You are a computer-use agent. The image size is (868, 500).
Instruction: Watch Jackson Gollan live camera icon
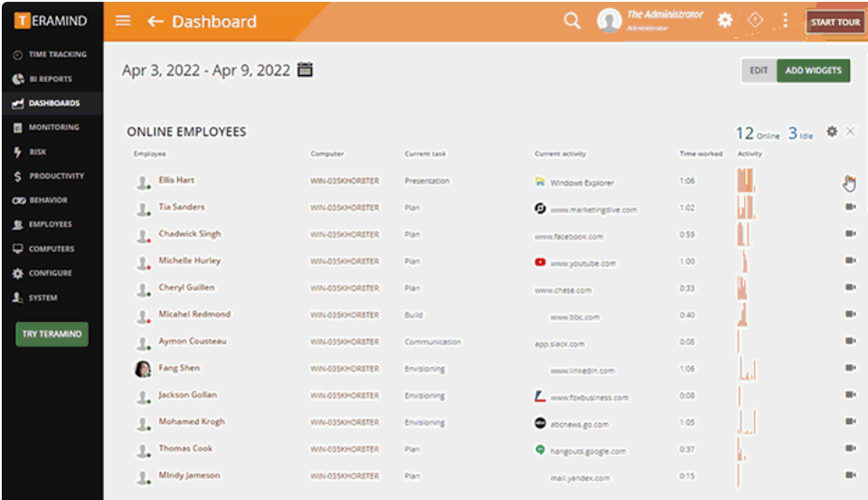[850, 394]
